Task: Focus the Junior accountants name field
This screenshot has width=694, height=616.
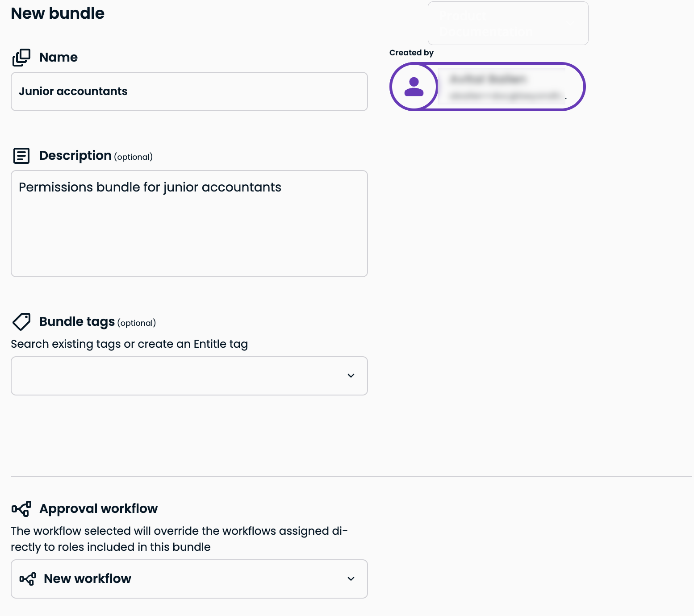Action: (x=189, y=92)
